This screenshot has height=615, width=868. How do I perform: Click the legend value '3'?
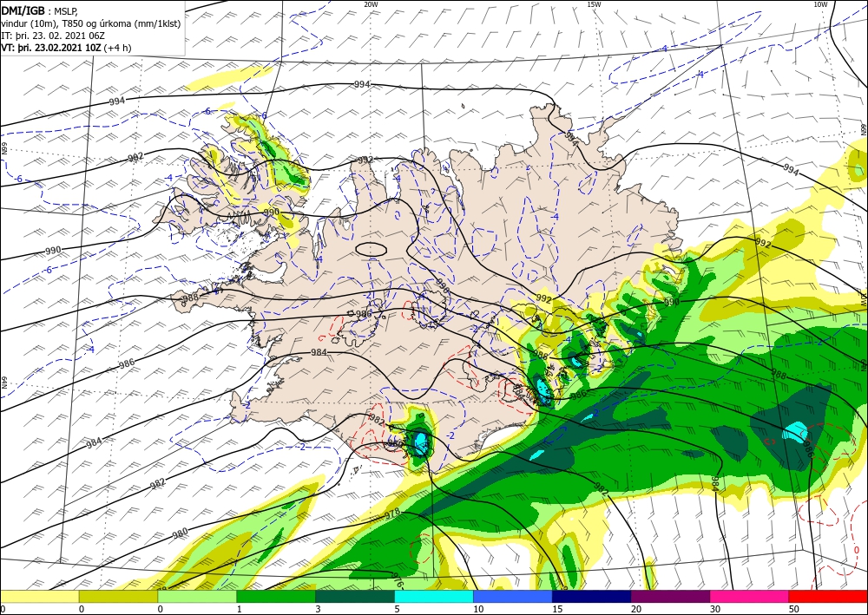click(318, 609)
